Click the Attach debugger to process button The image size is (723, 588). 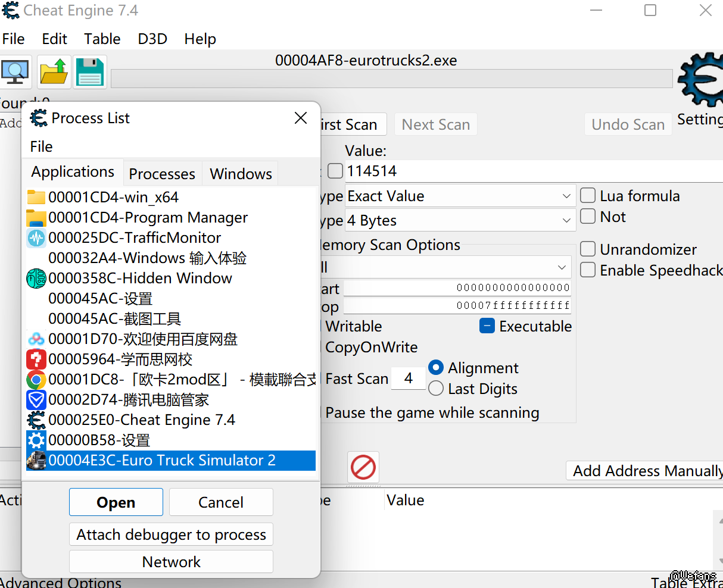tap(172, 534)
